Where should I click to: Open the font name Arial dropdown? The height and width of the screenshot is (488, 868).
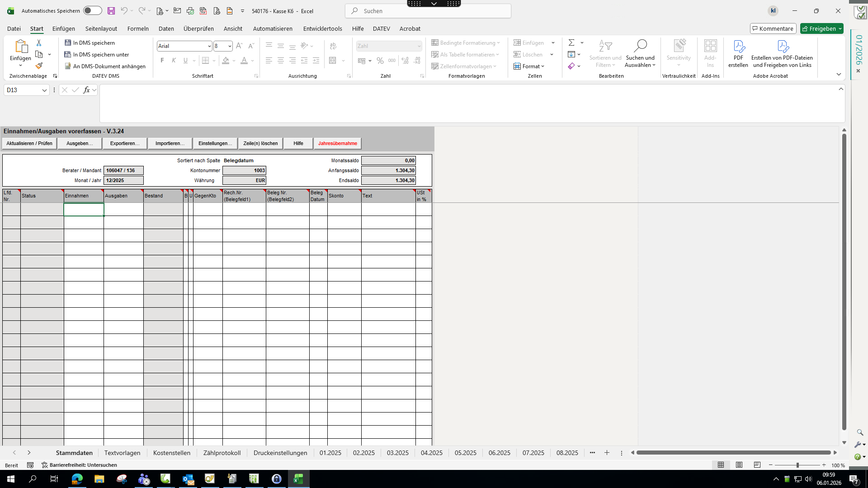[x=209, y=46]
